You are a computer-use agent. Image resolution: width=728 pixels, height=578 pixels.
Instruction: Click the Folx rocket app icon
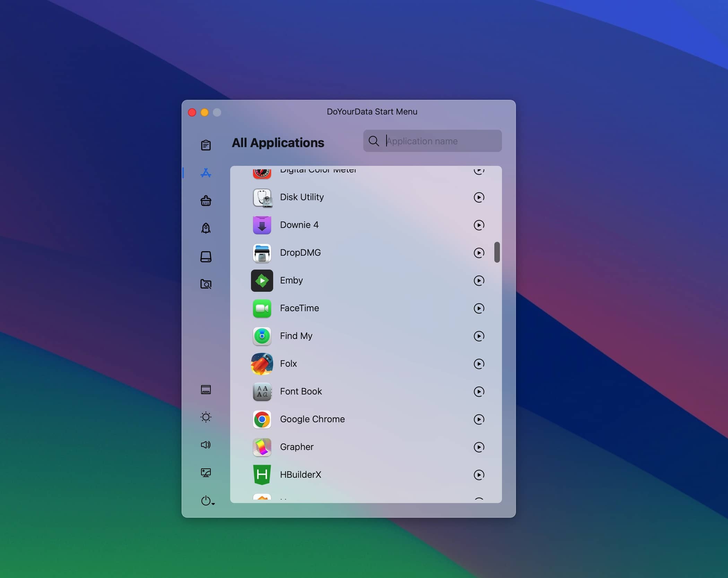262,364
